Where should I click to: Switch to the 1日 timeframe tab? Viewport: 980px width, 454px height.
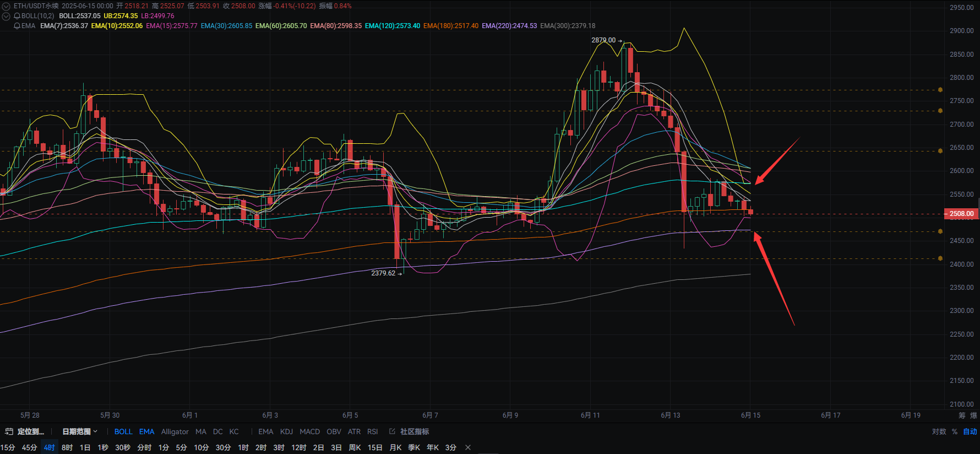coord(85,447)
